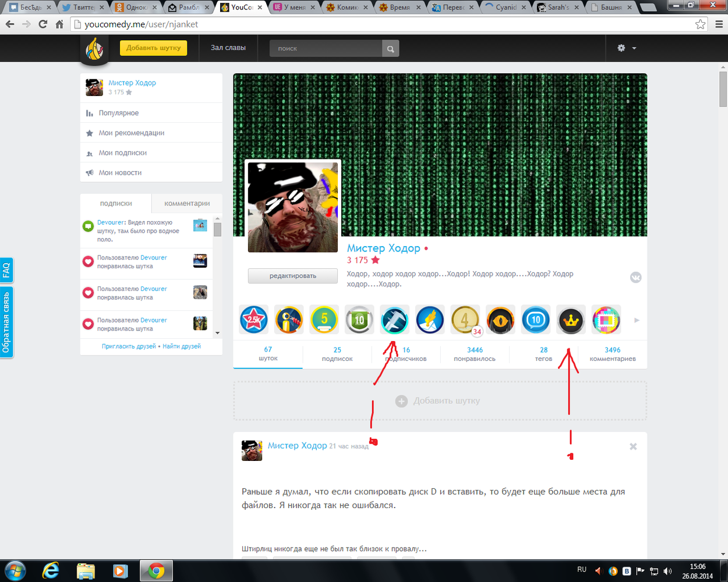Select the 3446 понравилось tab
This screenshot has width=728, height=582.
[475, 354]
